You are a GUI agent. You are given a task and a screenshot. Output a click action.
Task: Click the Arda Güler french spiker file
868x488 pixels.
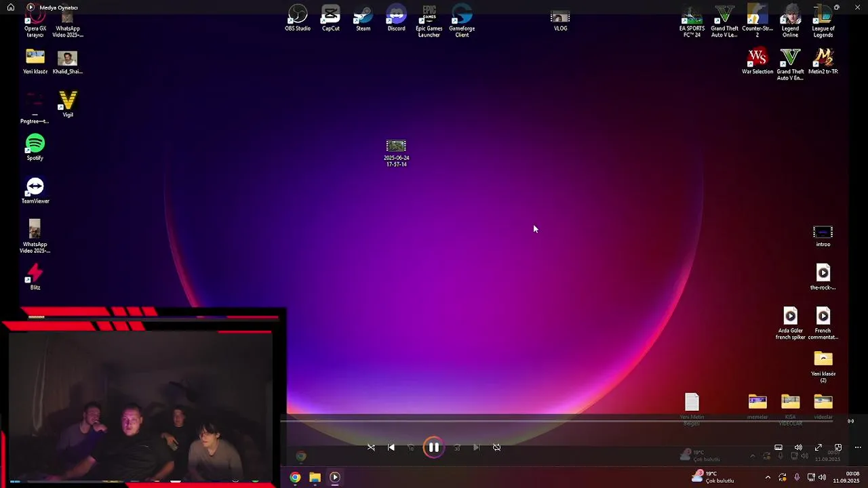pyautogui.click(x=790, y=323)
